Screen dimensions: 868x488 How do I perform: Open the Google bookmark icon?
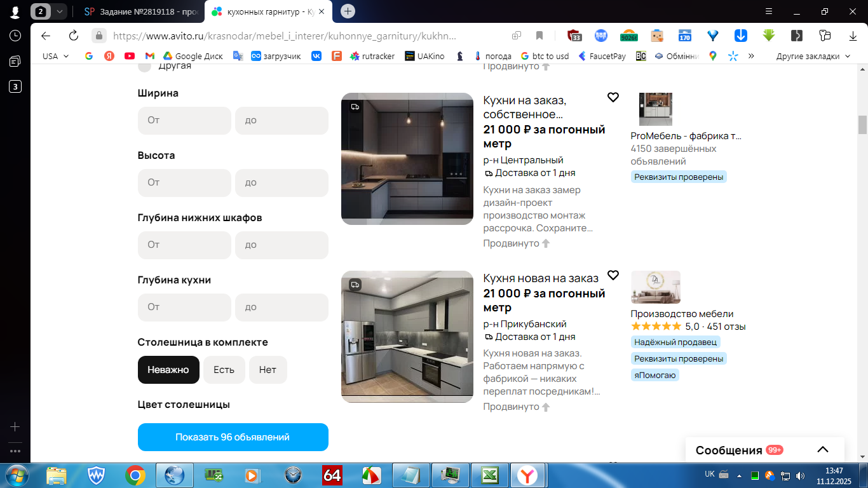tap(89, 56)
